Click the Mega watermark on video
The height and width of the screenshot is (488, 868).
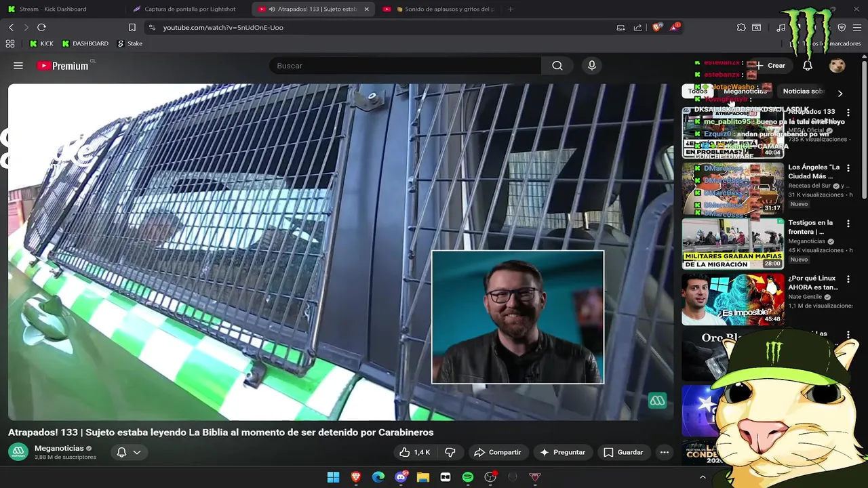(657, 401)
